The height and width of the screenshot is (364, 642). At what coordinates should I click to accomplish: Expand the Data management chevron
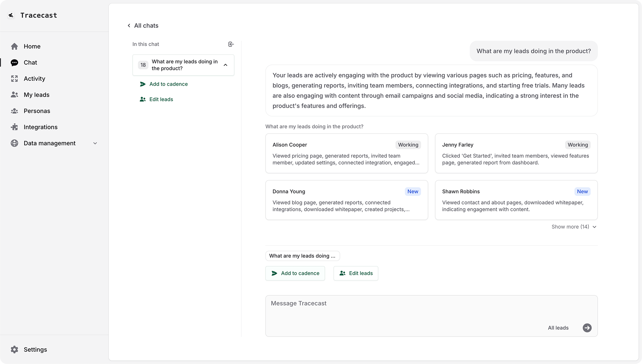(x=95, y=143)
